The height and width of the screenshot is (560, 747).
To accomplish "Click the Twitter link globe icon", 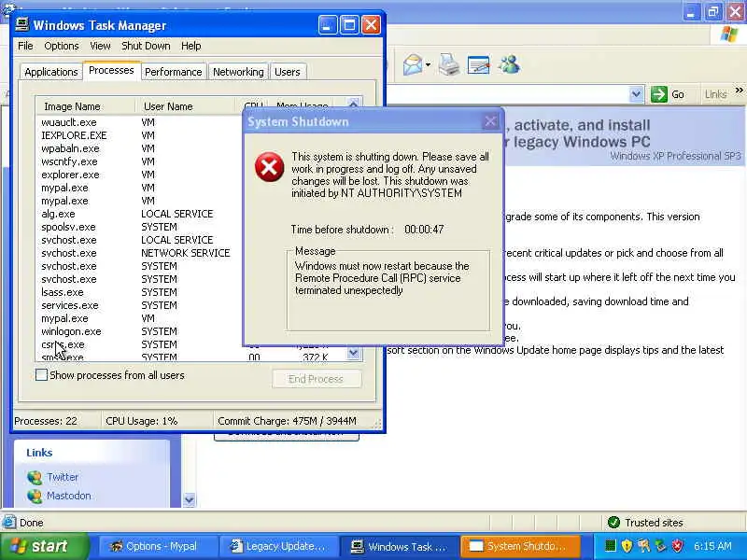I will pos(35,478).
